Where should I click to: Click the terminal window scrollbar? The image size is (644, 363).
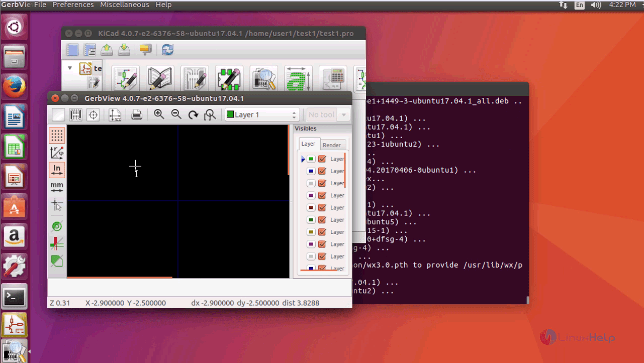pos(527,300)
